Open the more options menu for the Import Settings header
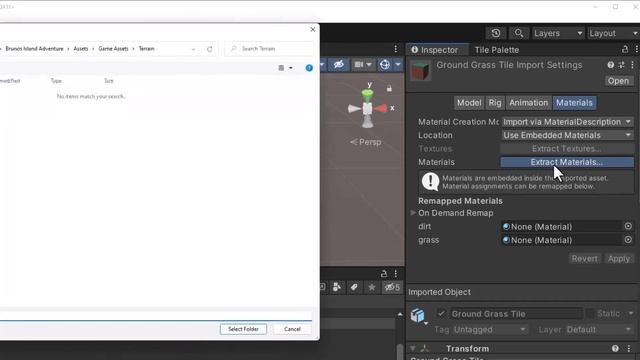The image size is (640, 360). (x=632, y=65)
